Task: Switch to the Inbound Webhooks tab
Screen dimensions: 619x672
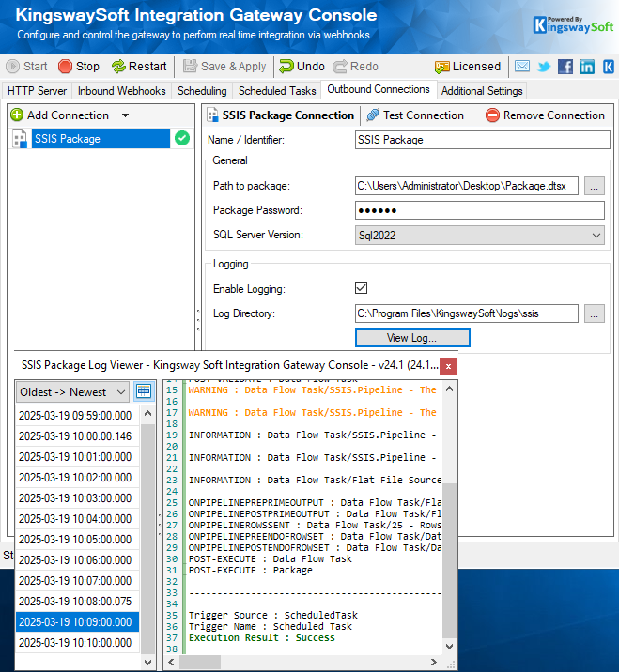Action: [121, 91]
